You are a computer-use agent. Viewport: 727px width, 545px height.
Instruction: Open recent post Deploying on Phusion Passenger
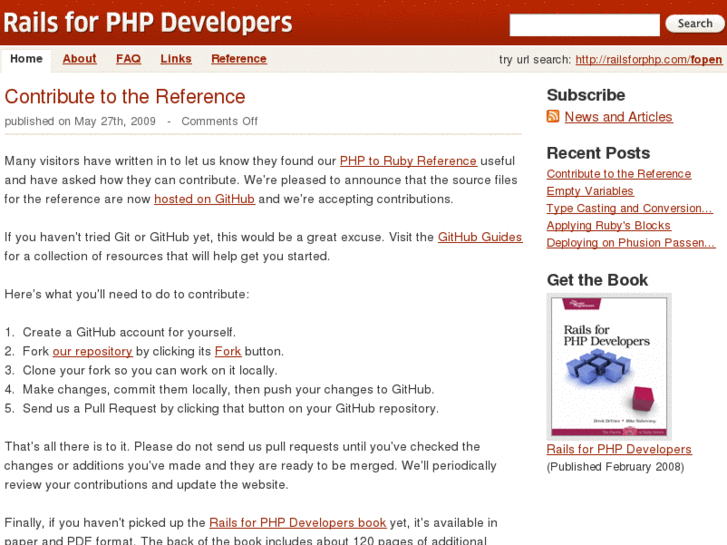point(631,243)
